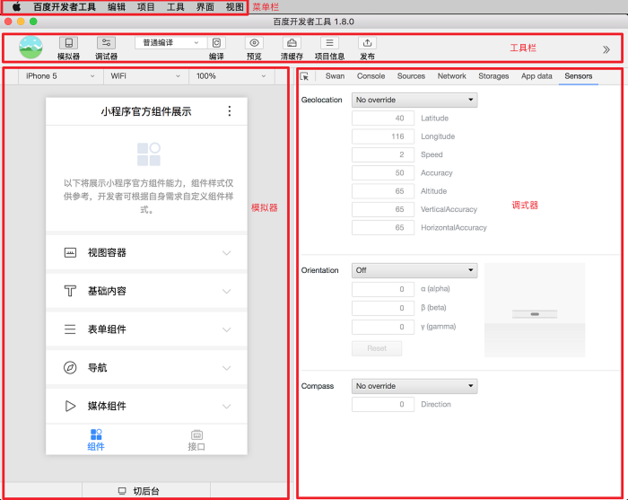
Task: Click the compile (编译) icon
Action: point(217,43)
